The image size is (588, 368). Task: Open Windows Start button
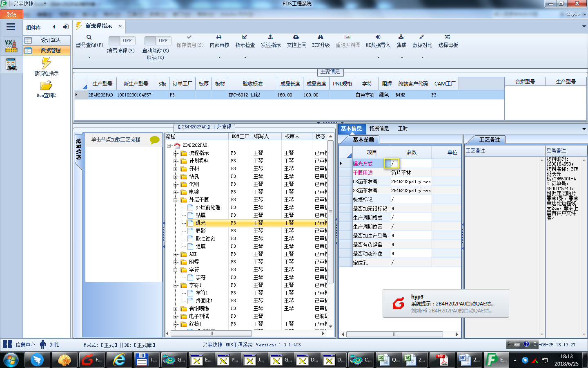pos(11,360)
